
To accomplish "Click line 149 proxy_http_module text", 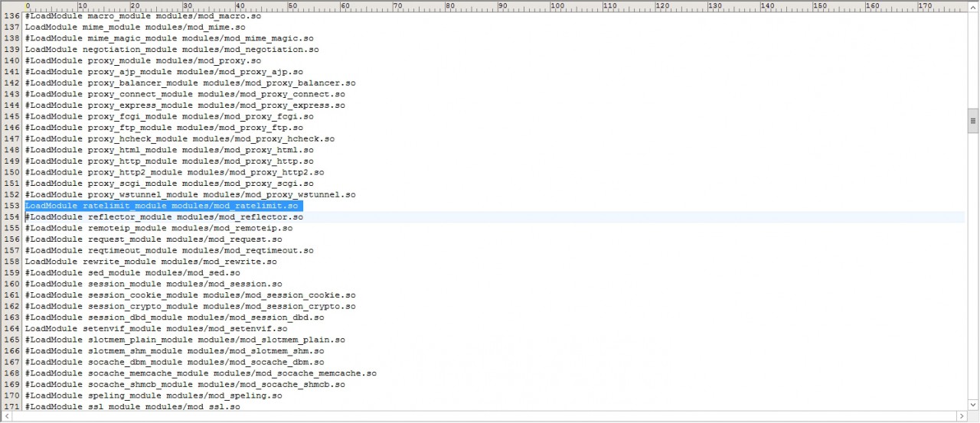I will coord(169,161).
